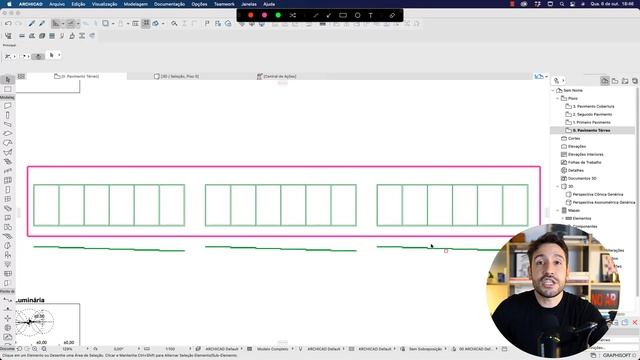Click the Sem Sobreposição status bar entry

pos(425,349)
